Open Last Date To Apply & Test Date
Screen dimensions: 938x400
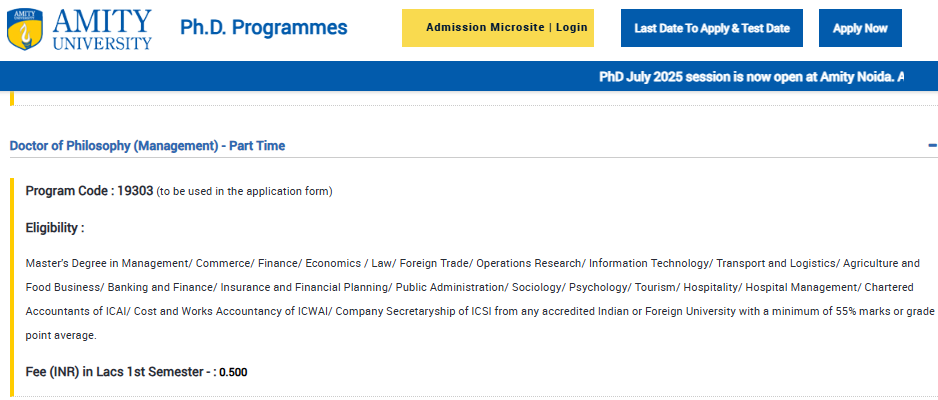pyautogui.click(x=712, y=28)
